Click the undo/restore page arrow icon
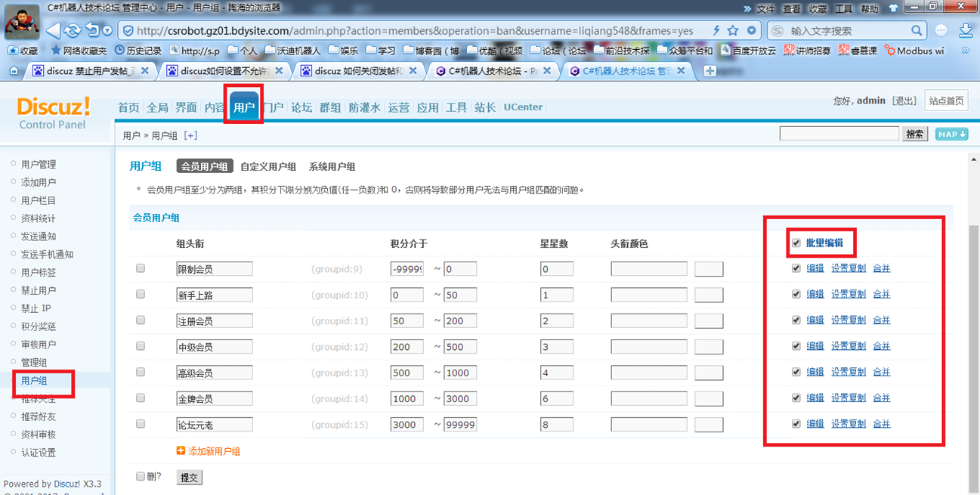The width and height of the screenshot is (980, 495). coord(92,30)
